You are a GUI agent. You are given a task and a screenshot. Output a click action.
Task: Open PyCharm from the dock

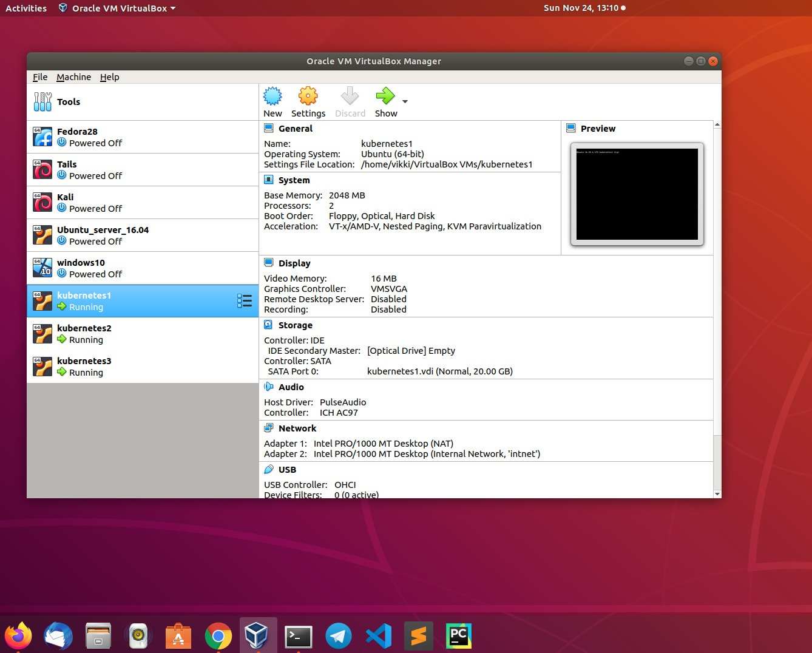(459, 636)
